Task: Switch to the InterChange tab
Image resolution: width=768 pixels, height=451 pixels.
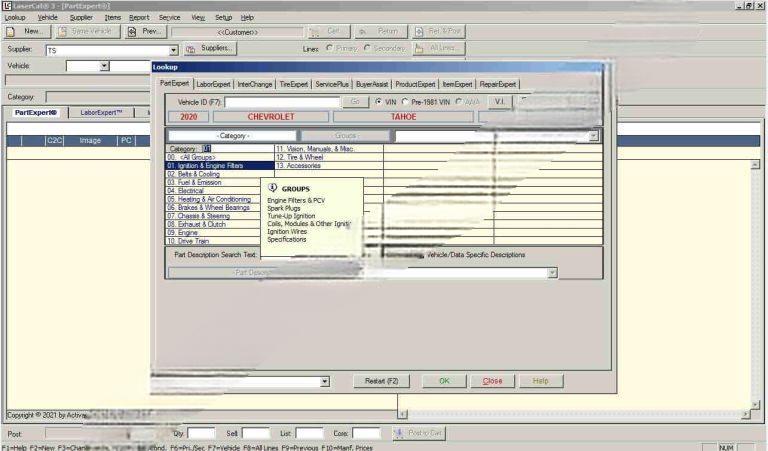Action: tap(255, 84)
